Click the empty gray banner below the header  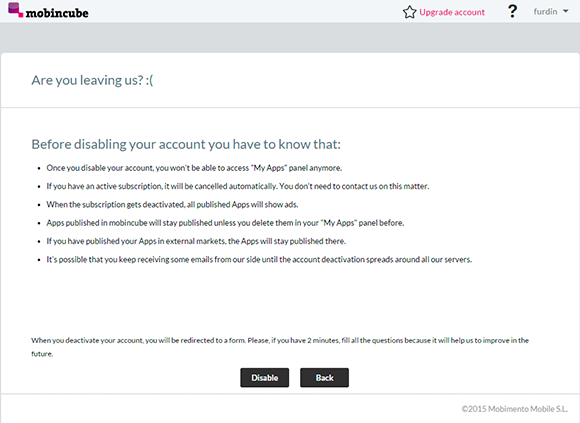coord(290,38)
